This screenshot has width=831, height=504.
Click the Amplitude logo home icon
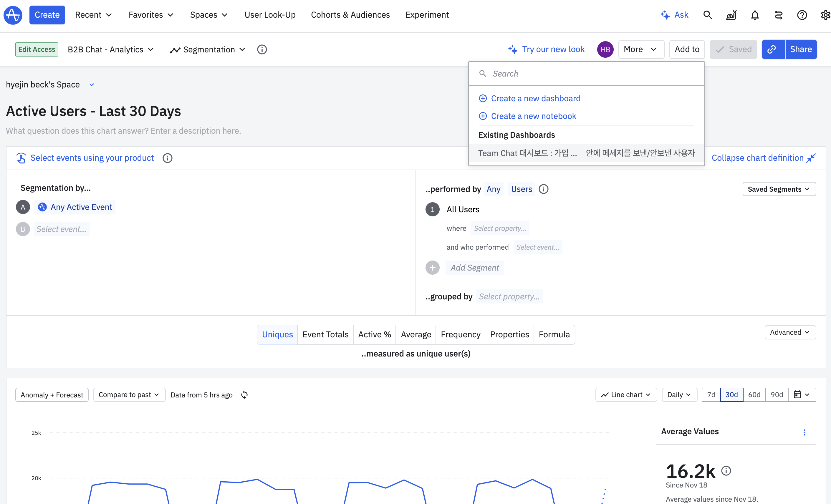(x=13, y=15)
